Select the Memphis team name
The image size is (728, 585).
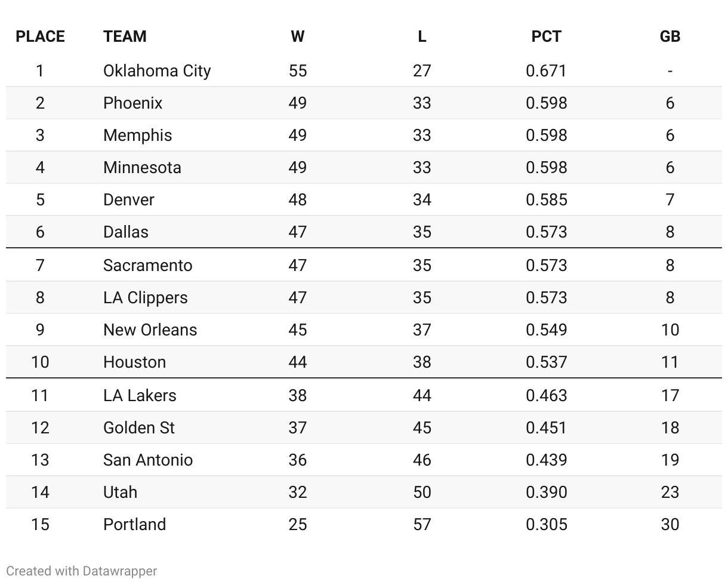[137, 135]
